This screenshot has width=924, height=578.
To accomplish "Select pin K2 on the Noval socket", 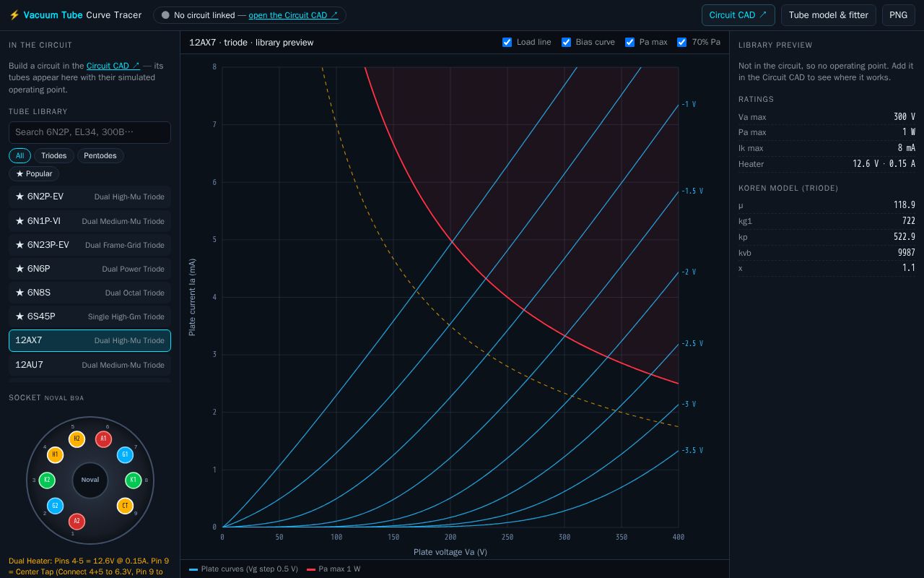I will click(47, 480).
